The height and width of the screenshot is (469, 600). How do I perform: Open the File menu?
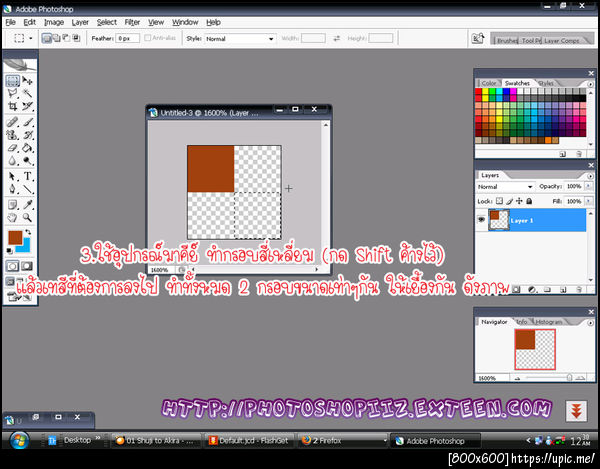10,22
